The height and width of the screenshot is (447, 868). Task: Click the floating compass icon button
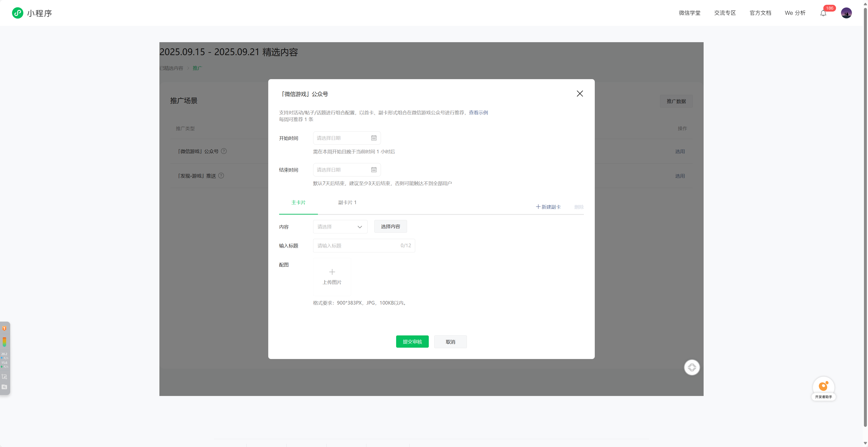(x=692, y=367)
